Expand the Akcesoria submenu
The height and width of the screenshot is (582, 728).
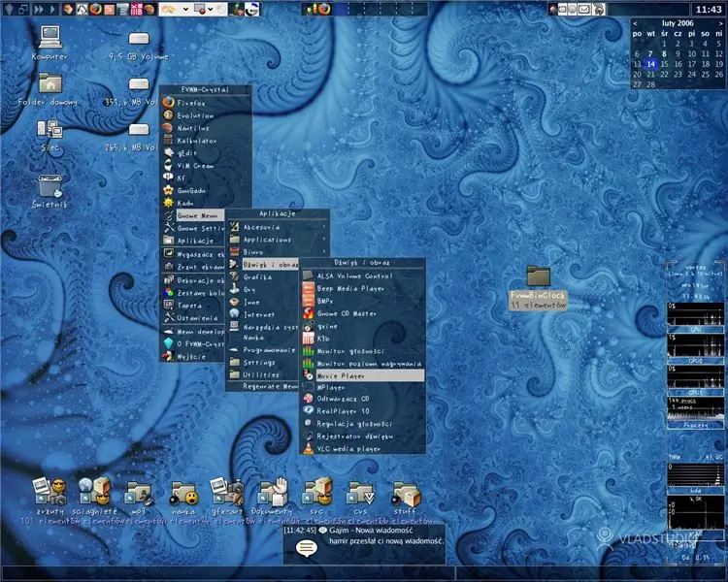pyautogui.click(x=278, y=227)
